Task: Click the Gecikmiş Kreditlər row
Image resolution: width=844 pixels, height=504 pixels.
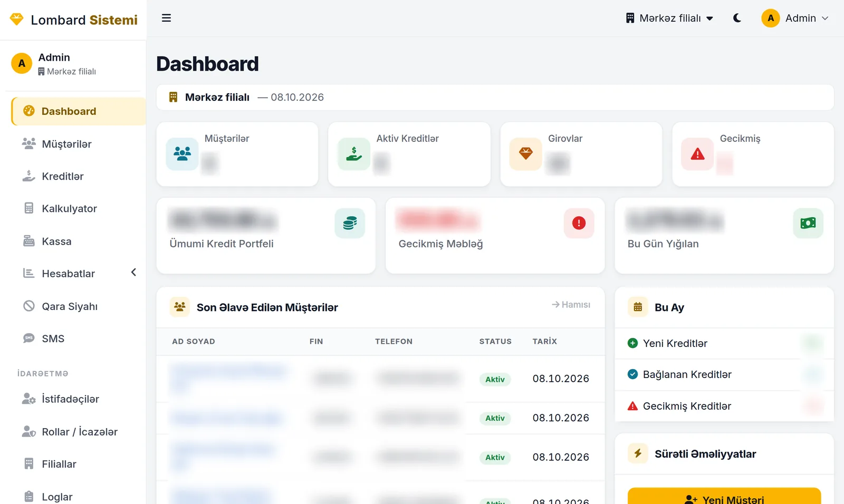Action: click(x=724, y=406)
